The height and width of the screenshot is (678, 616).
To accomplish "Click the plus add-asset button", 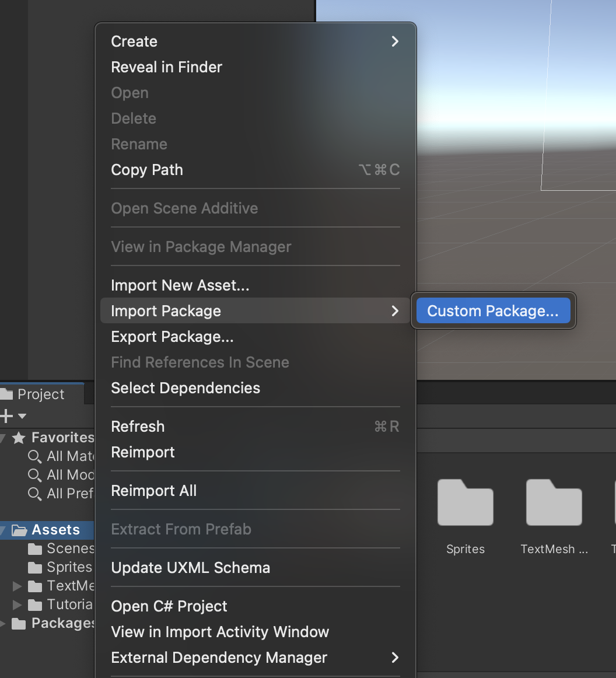I will 6,416.
